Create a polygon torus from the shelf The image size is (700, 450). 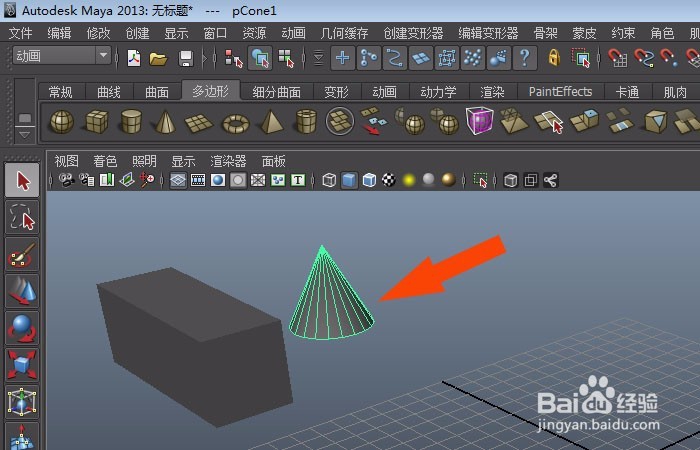[x=235, y=124]
